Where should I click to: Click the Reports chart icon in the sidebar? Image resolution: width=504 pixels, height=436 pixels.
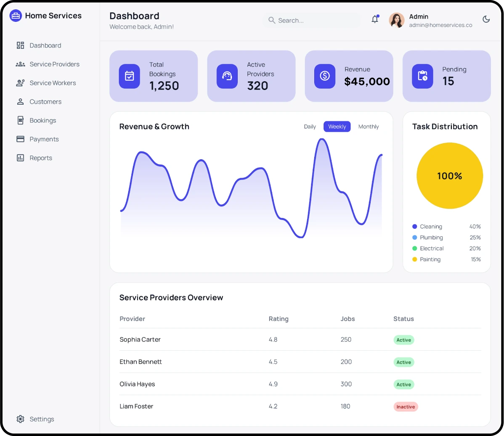(x=20, y=158)
